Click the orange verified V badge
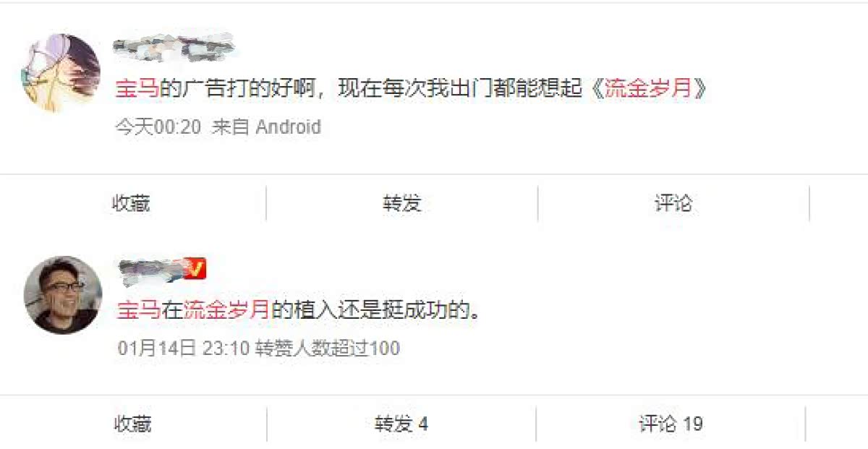 (x=197, y=269)
